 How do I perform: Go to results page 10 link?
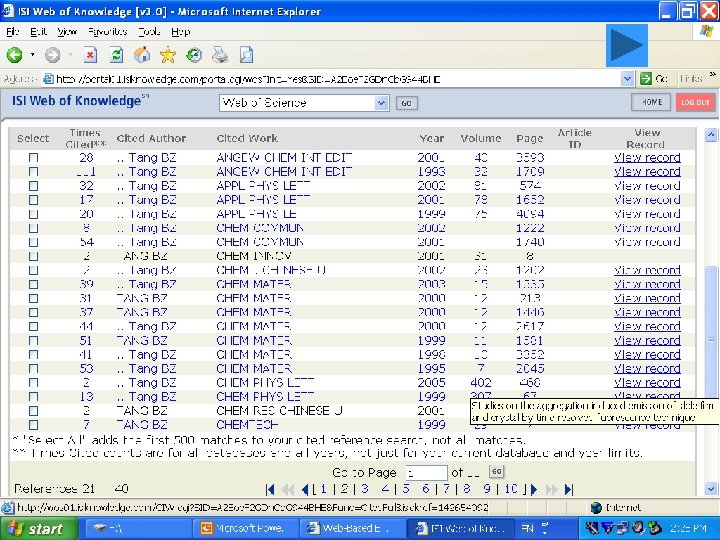click(x=511, y=489)
